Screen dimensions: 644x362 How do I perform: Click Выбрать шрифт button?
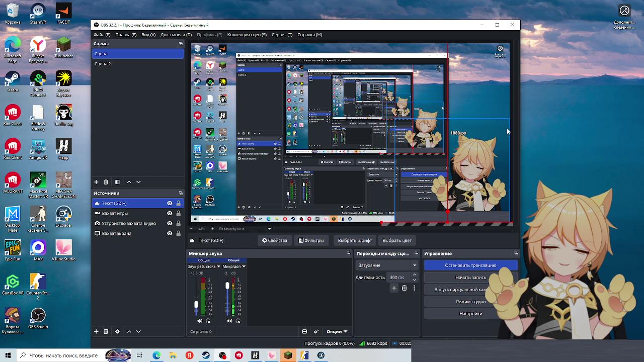tap(355, 240)
